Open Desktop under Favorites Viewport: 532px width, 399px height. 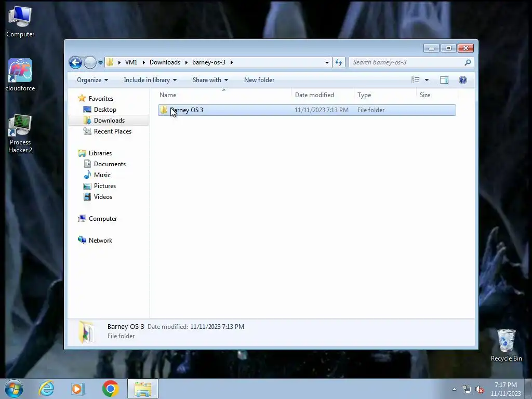[x=105, y=109]
